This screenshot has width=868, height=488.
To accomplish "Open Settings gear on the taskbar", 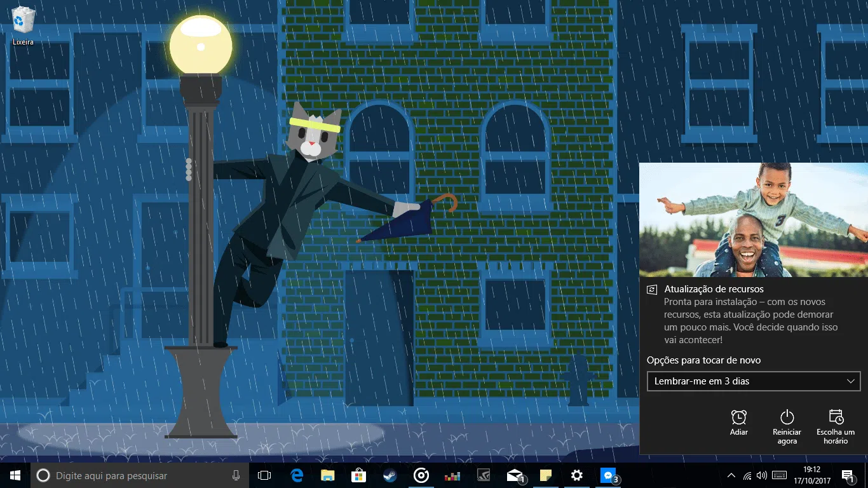I will click(x=577, y=475).
